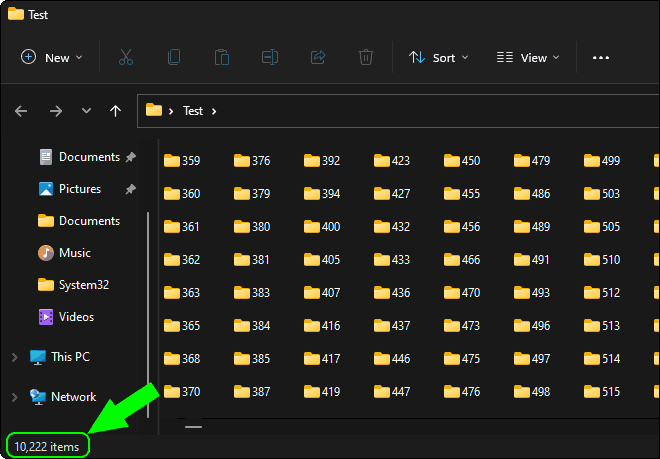Screen dimensions: 660x459
Task: Click the Delete trash can icon
Action: (x=366, y=57)
